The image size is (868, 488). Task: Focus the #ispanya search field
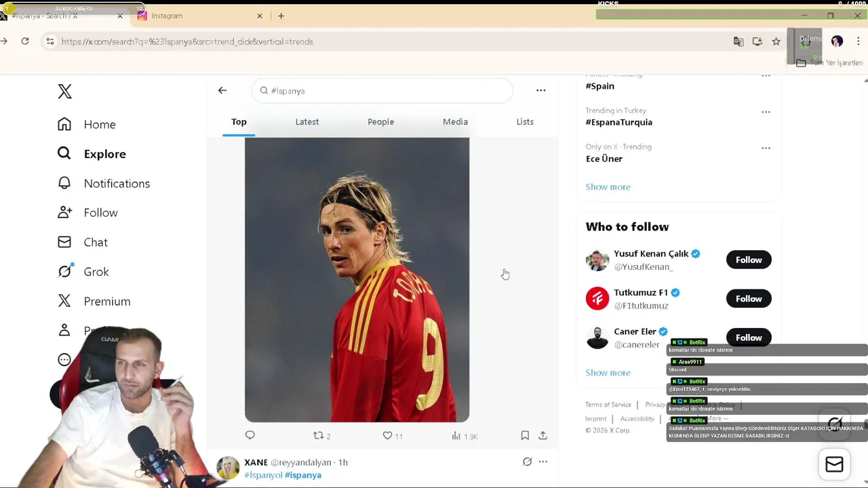(x=382, y=91)
